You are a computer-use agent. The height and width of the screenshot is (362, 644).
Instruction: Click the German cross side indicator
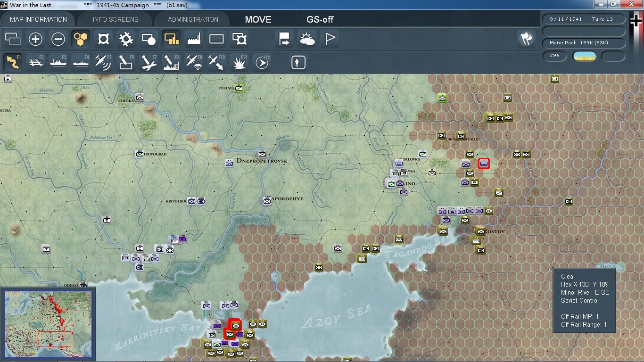[636, 21]
